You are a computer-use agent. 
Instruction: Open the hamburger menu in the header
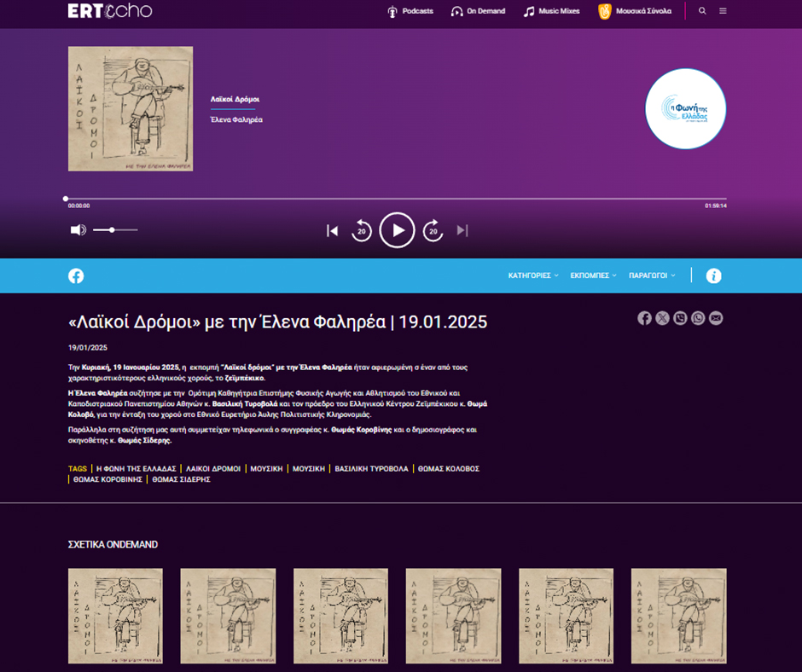point(723,11)
